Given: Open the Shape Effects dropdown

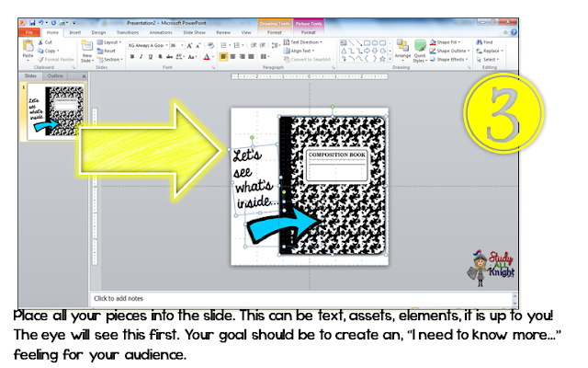Looking at the screenshot, I should 449,60.
